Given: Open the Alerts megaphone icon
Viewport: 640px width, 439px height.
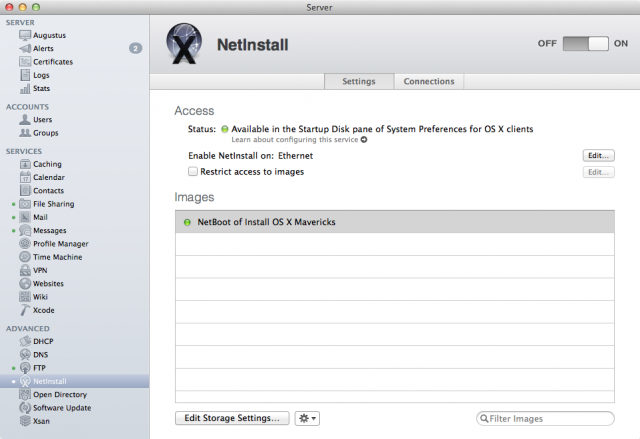Looking at the screenshot, I should pyautogui.click(x=25, y=49).
